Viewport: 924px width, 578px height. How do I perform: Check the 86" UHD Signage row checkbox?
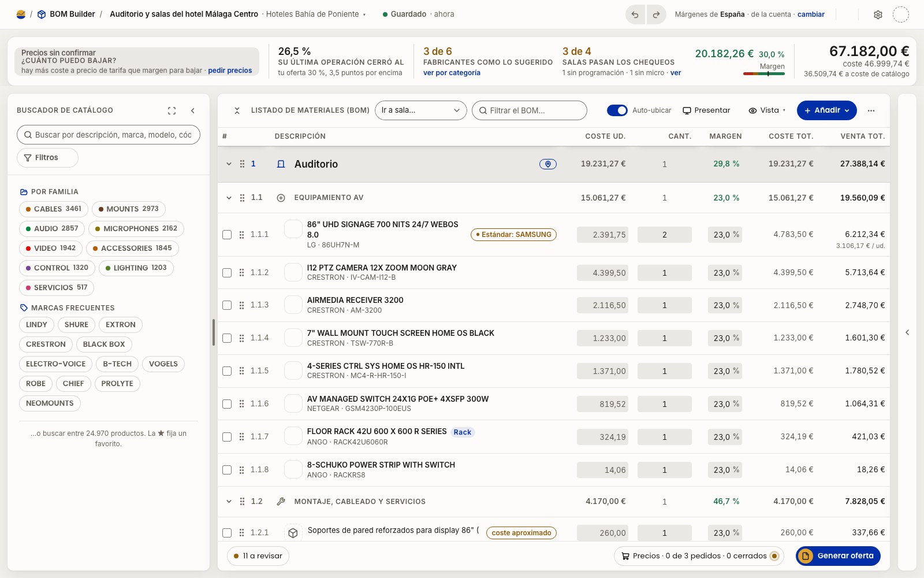pyautogui.click(x=227, y=235)
